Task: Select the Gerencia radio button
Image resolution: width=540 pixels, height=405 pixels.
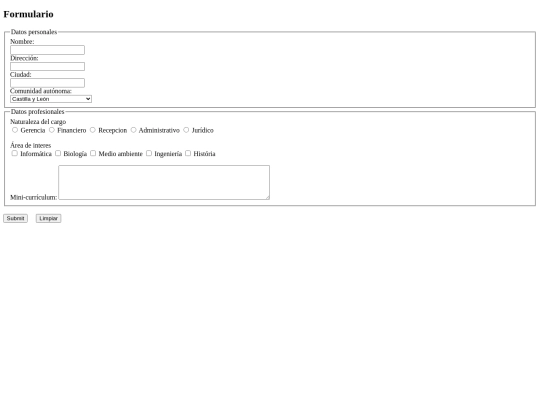Action: click(x=15, y=130)
